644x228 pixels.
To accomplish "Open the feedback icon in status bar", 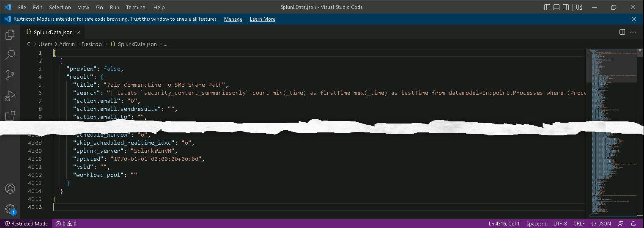I will pos(621,224).
